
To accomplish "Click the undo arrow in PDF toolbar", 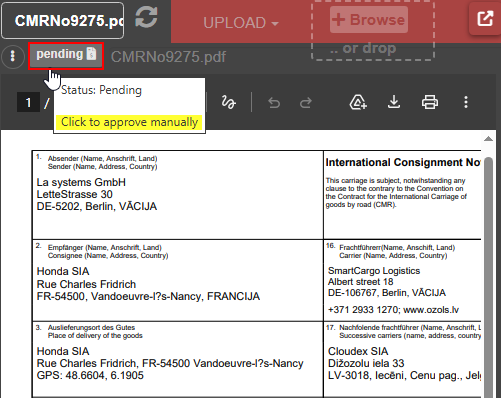I will (x=274, y=103).
